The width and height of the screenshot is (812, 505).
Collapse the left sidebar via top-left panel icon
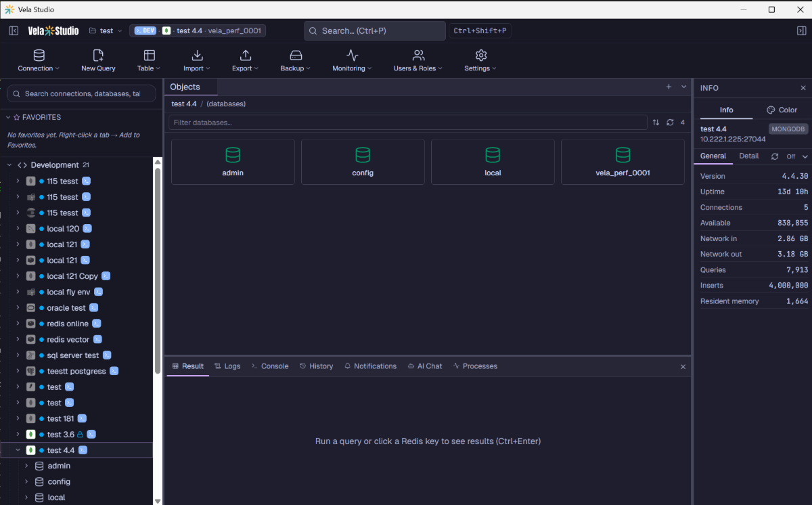[13, 30]
